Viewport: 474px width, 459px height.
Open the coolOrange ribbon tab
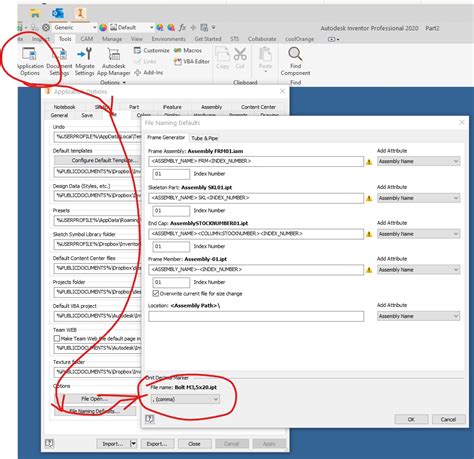click(x=299, y=39)
